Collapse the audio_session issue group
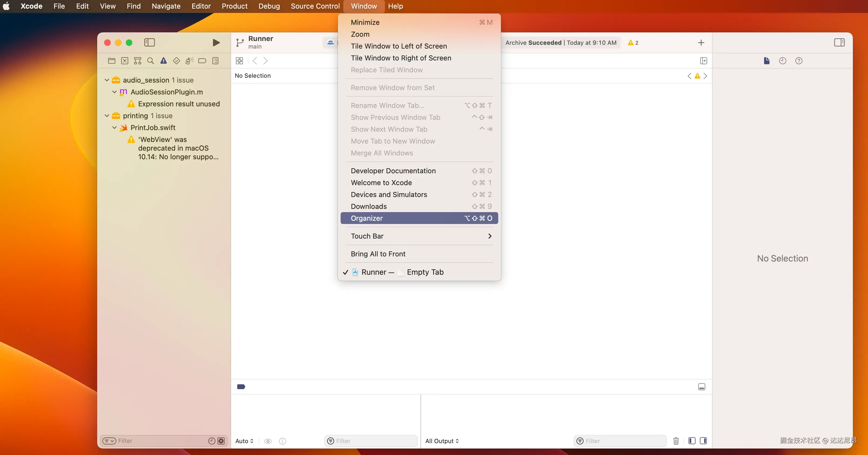Image resolution: width=868 pixels, height=455 pixels. pos(107,80)
